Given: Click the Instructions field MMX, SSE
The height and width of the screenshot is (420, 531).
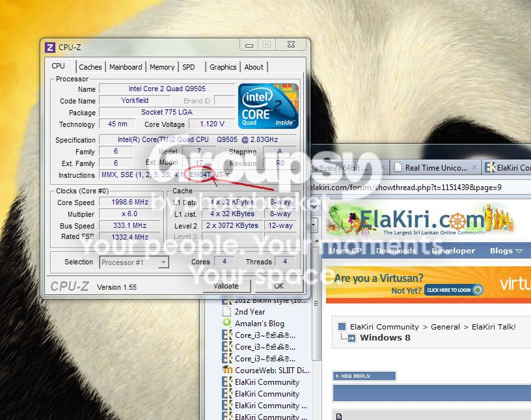Looking at the screenshot, I should [x=198, y=175].
